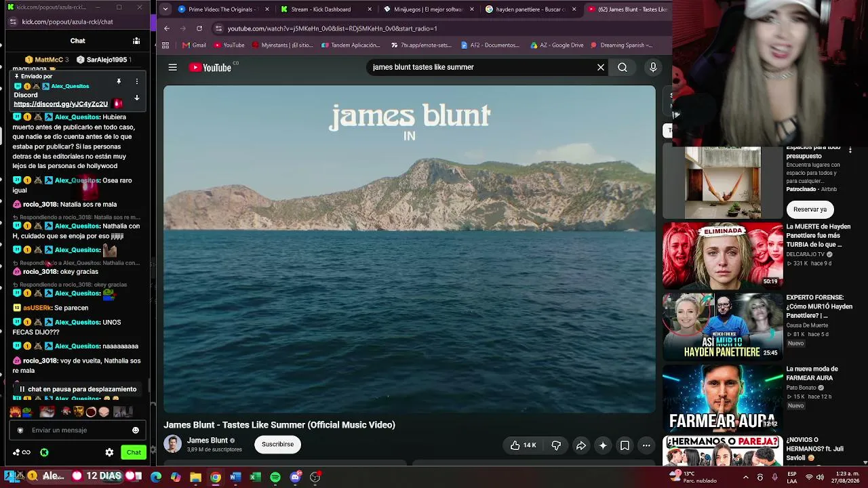Play EXPERTO FORENSE Hayden Panettiere video thumbnail
868x488 pixels.
[x=722, y=327]
